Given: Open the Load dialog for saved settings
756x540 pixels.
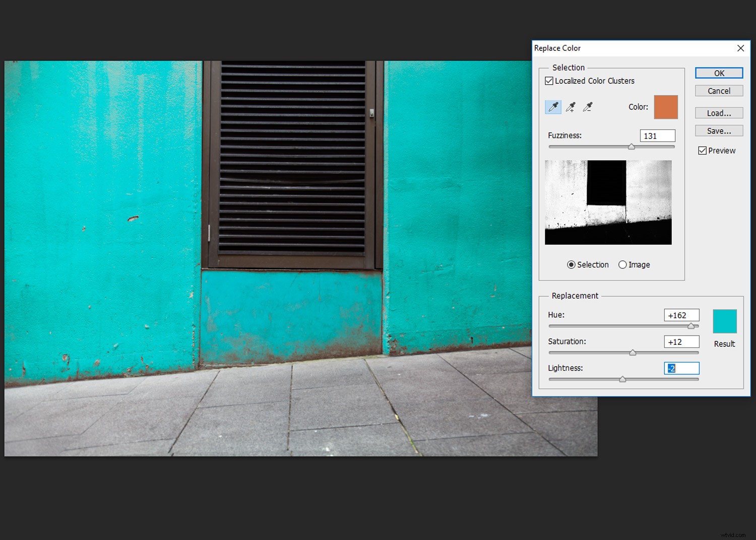Looking at the screenshot, I should click(719, 113).
